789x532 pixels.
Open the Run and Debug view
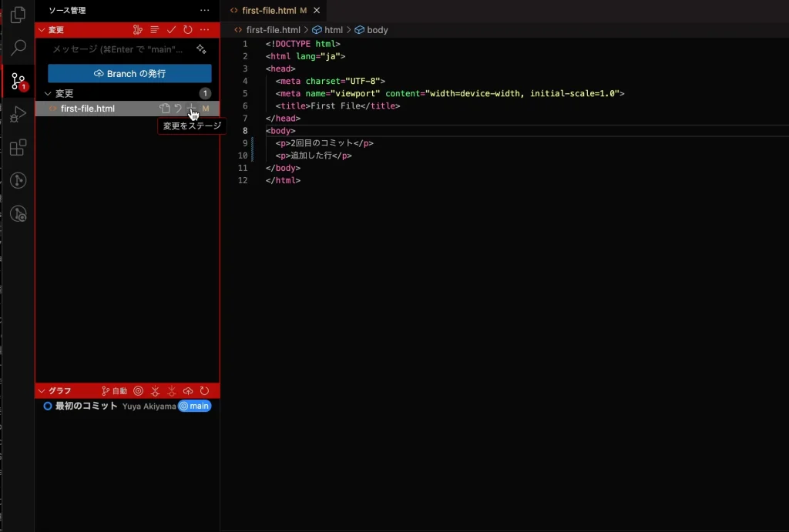tap(18, 114)
